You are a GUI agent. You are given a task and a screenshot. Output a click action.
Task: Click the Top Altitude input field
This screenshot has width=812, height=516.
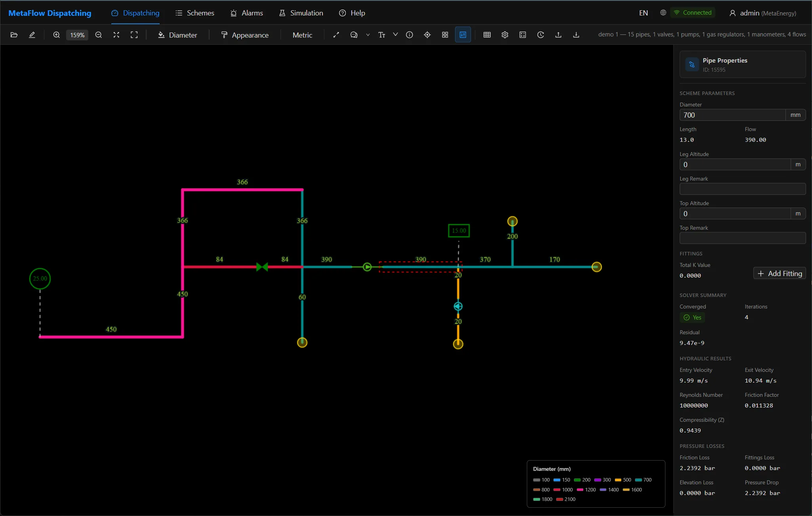735,213
